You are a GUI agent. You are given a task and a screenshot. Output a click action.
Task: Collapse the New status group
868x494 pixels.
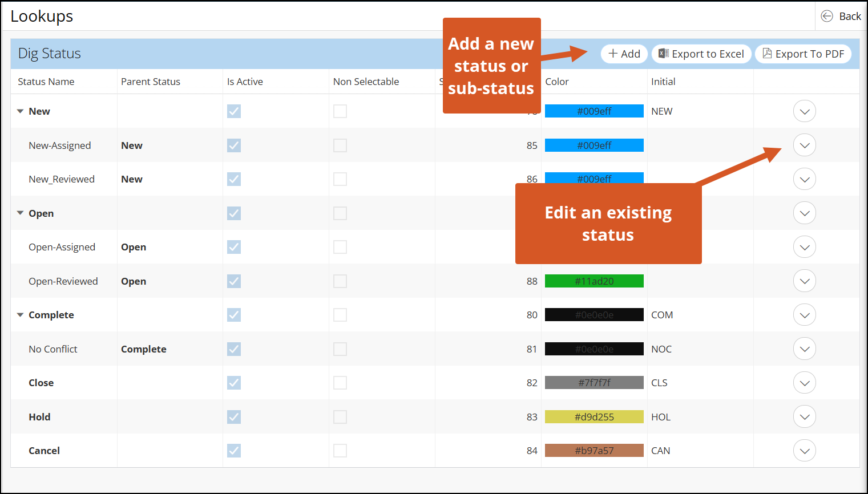pos(21,111)
